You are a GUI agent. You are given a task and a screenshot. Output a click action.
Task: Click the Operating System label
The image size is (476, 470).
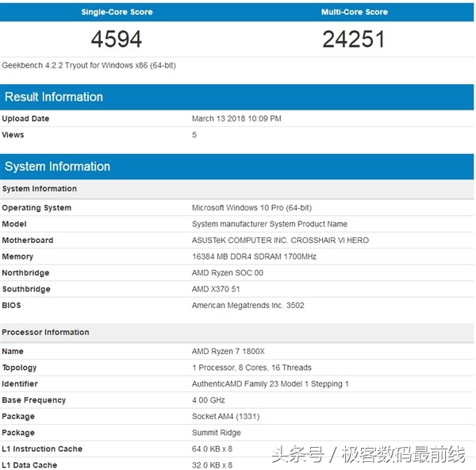(36, 208)
